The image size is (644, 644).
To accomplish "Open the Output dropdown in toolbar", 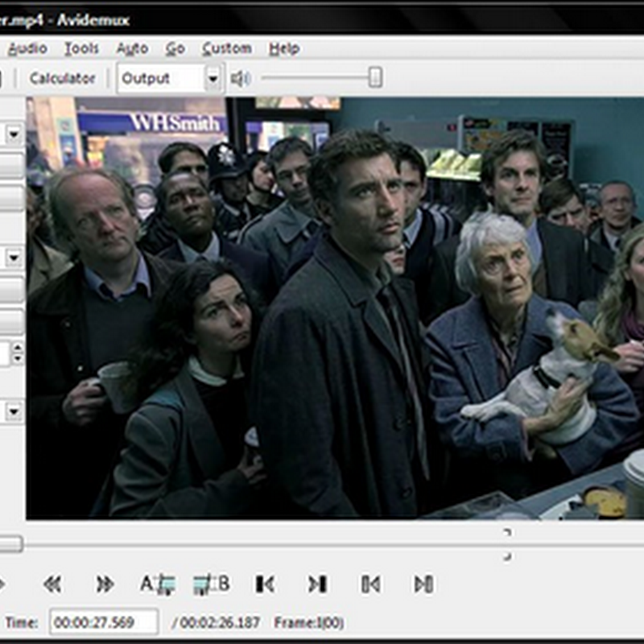I will point(213,79).
